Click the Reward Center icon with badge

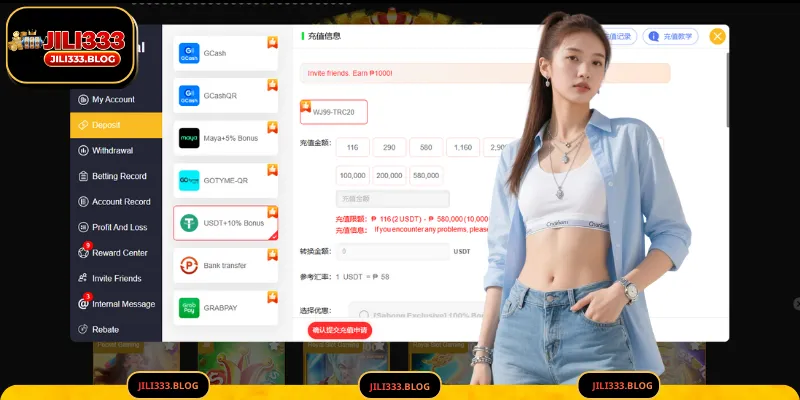click(x=83, y=252)
